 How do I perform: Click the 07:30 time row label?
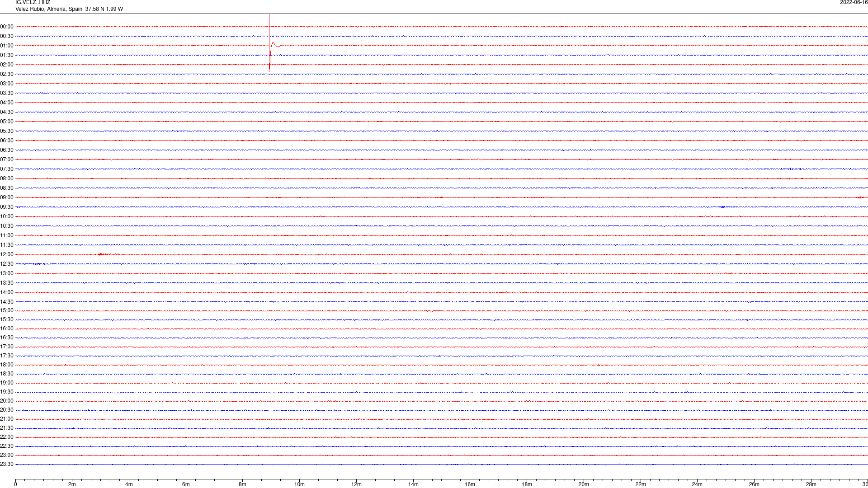point(7,169)
